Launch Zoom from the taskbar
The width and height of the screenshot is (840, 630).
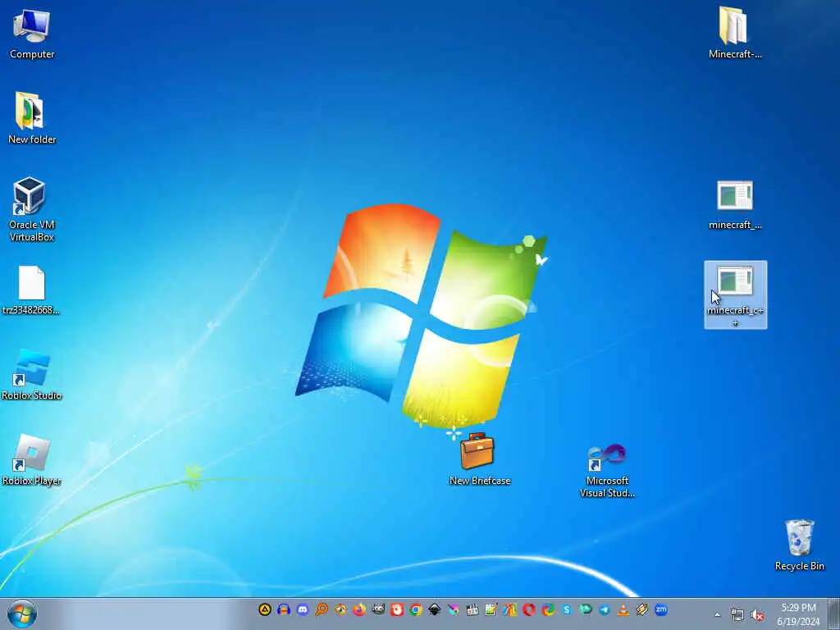(x=662, y=609)
